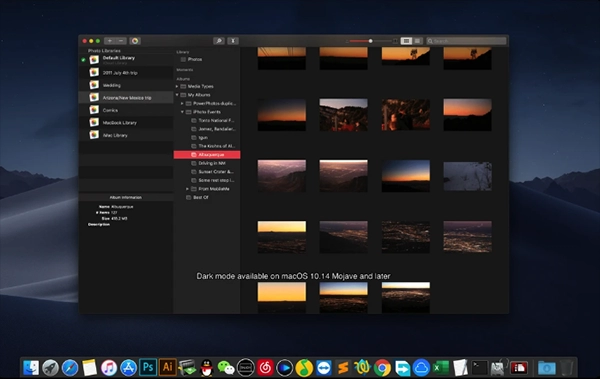Switch to grid thumbnail view
Image resolution: width=600 pixels, height=379 pixels.
pyautogui.click(x=406, y=41)
